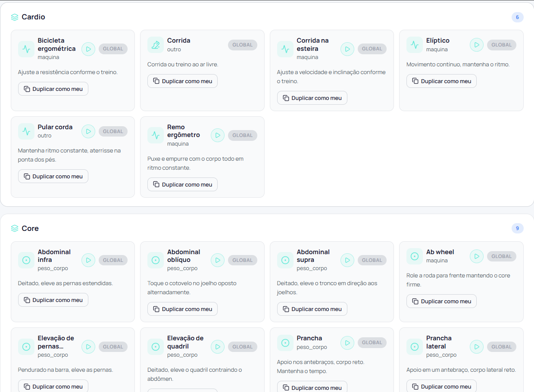Click the Prancha target icon

tap(285, 343)
